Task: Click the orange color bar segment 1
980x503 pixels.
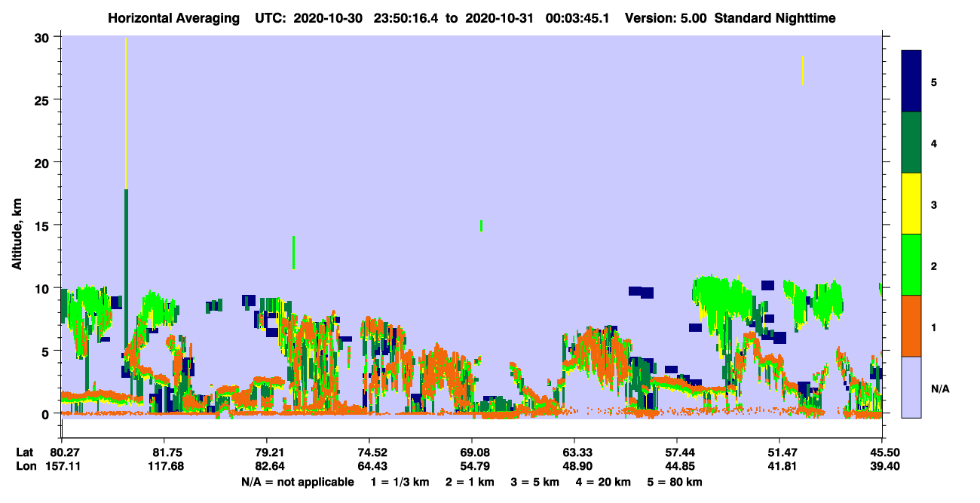Action: click(x=911, y=326)
